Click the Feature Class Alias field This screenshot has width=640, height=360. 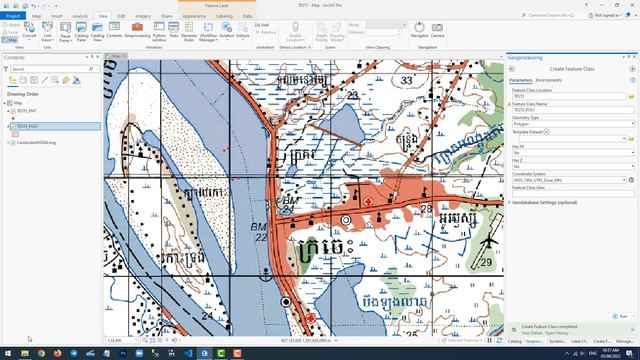click(573, 193)
